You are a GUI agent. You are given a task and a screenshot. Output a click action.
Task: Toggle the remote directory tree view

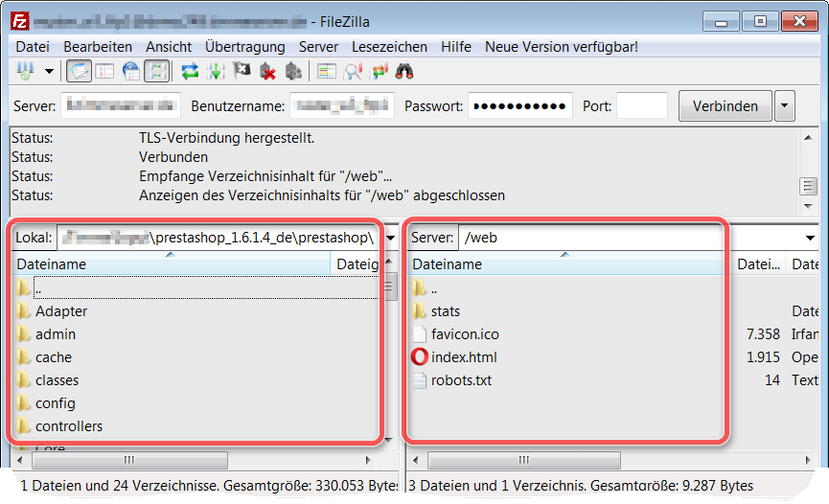click(x=130, y=71)
